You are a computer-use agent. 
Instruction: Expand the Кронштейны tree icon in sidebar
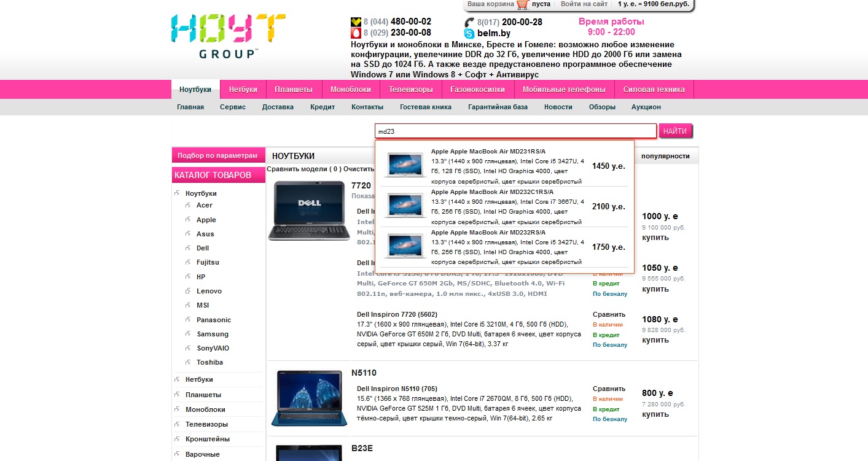point(178,439)
